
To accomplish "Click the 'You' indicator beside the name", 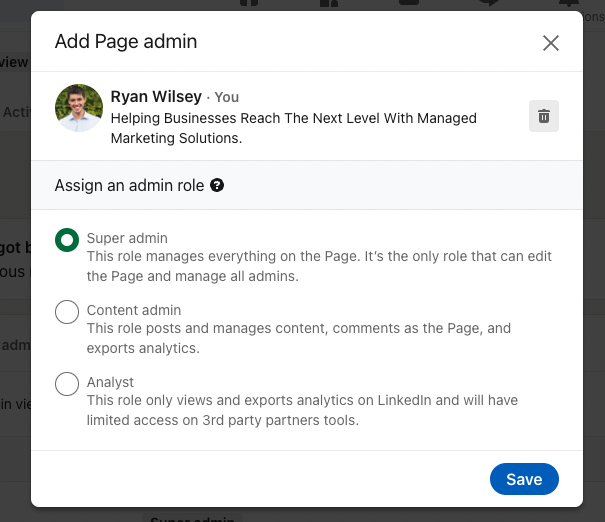I will [x=227, y=97].
